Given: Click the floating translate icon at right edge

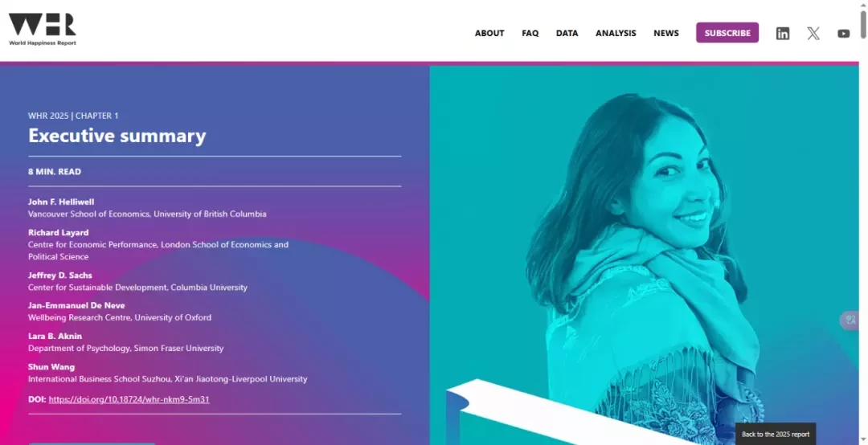Looking at the screenshot, I should [x=850, y=320].
